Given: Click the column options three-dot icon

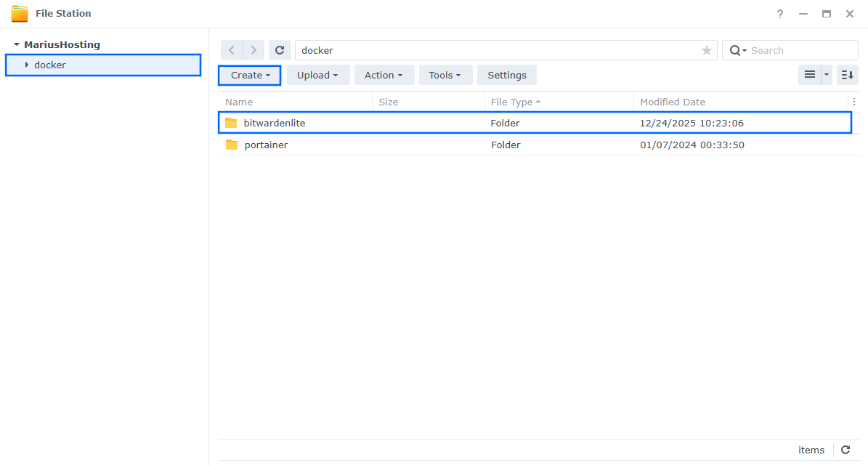Looking at the screenshot, I should coord(853,101).
